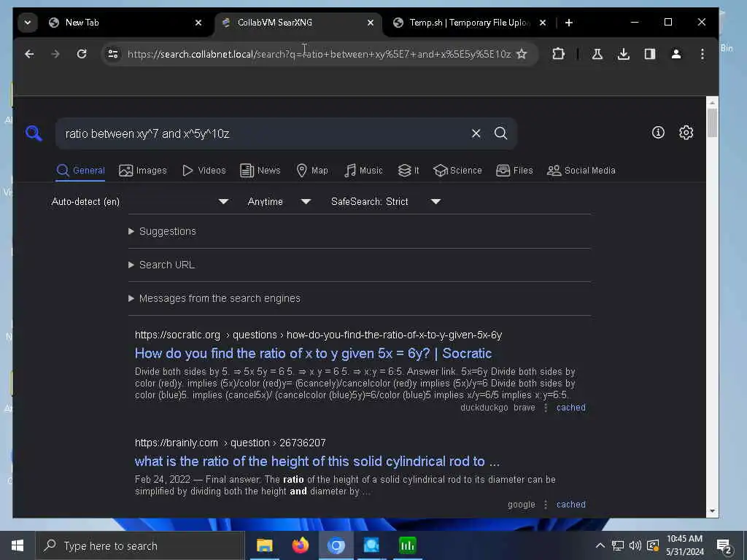Open more options dots for Brainly result
The width and height of the screenshot is (747, 560).
click(x=546, y=505)
